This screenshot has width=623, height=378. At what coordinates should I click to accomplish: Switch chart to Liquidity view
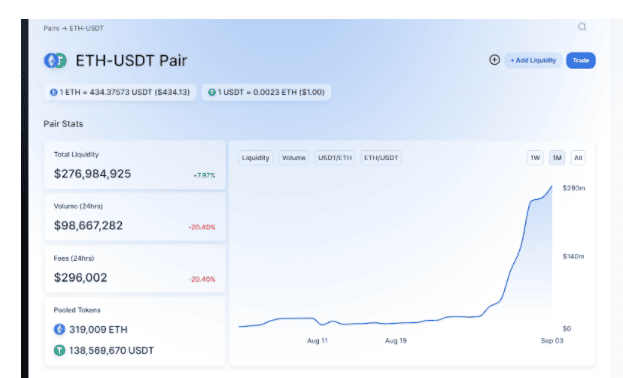[255, 158]
